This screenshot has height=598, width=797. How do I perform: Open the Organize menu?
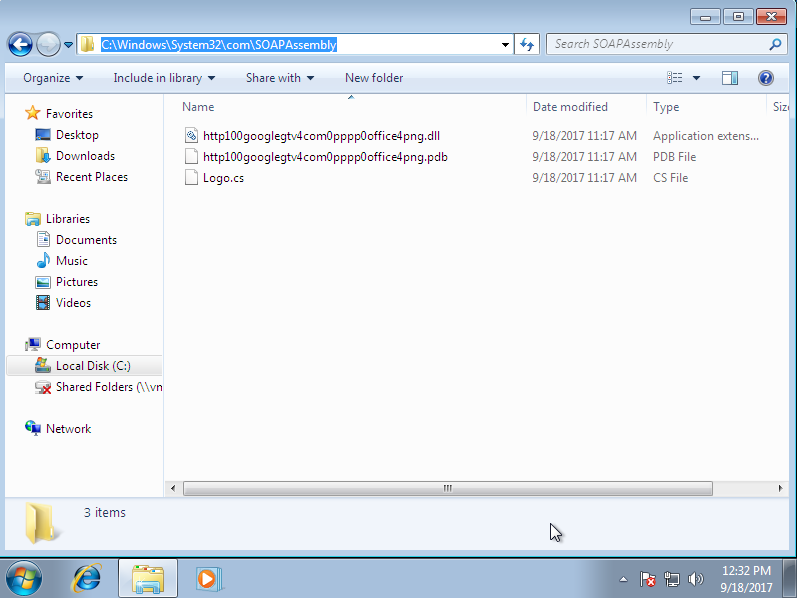[x=53, y=78]
